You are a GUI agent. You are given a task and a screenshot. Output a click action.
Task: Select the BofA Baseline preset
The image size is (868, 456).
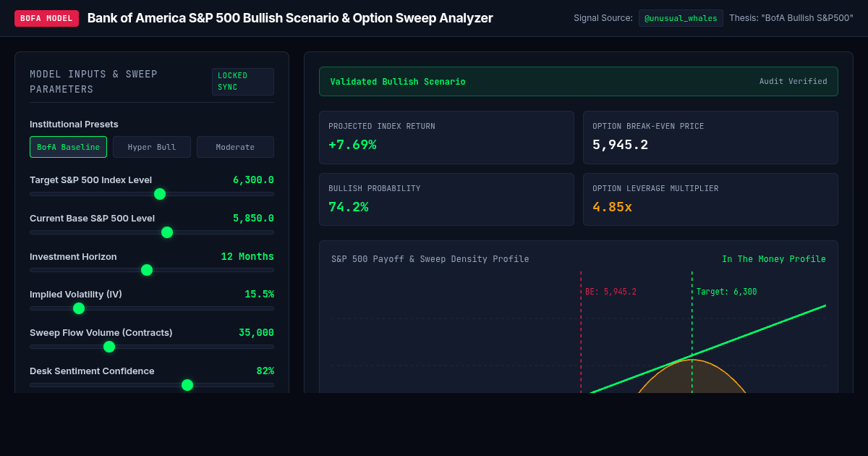pos(68,147)
